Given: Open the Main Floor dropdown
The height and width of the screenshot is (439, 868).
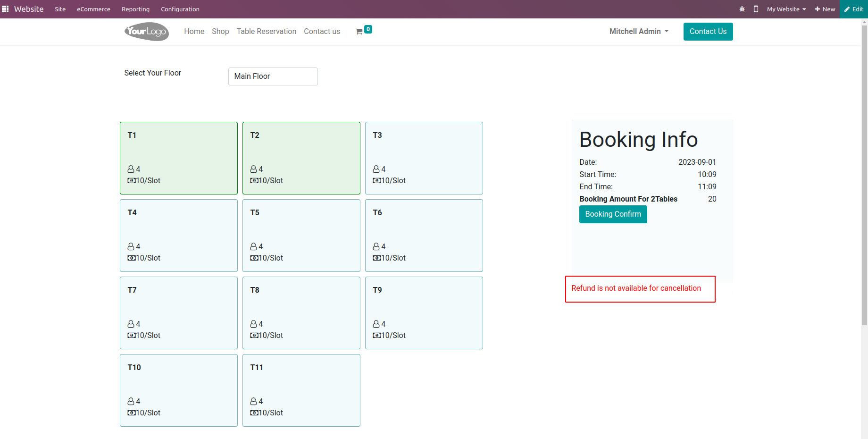Looking at the screenshot, I should pos(273,76).
